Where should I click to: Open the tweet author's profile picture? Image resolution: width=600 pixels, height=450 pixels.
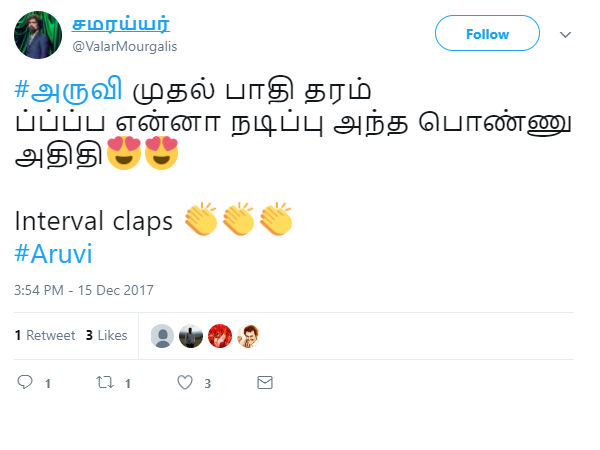(x=38, y=35)
